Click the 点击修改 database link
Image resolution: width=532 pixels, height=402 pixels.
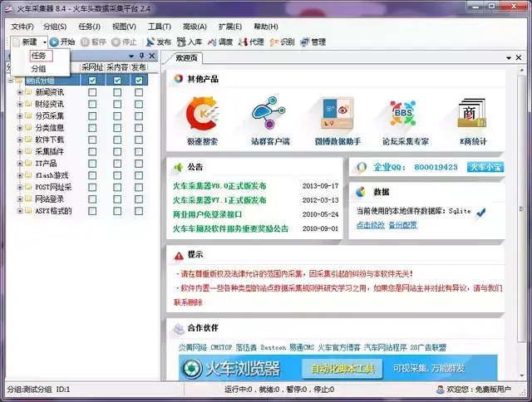(x=371, y=225)
